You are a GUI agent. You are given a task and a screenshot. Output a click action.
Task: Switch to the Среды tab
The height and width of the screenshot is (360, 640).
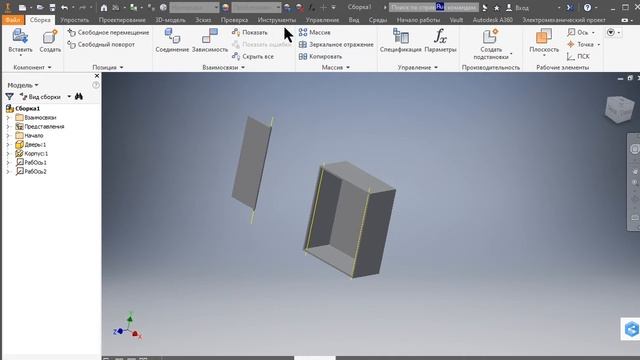(x=378, y=20)
